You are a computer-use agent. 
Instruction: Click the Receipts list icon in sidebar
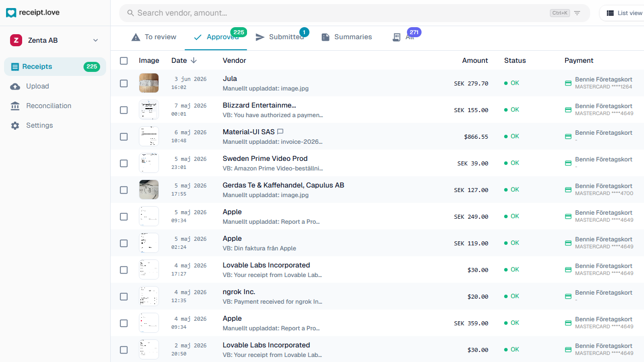(x=15, y=67)
